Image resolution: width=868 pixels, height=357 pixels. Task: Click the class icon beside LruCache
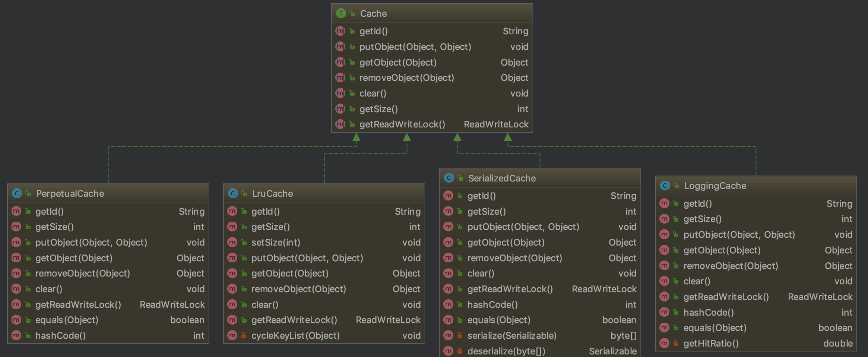pyautogui.click(x=232, y=193)
